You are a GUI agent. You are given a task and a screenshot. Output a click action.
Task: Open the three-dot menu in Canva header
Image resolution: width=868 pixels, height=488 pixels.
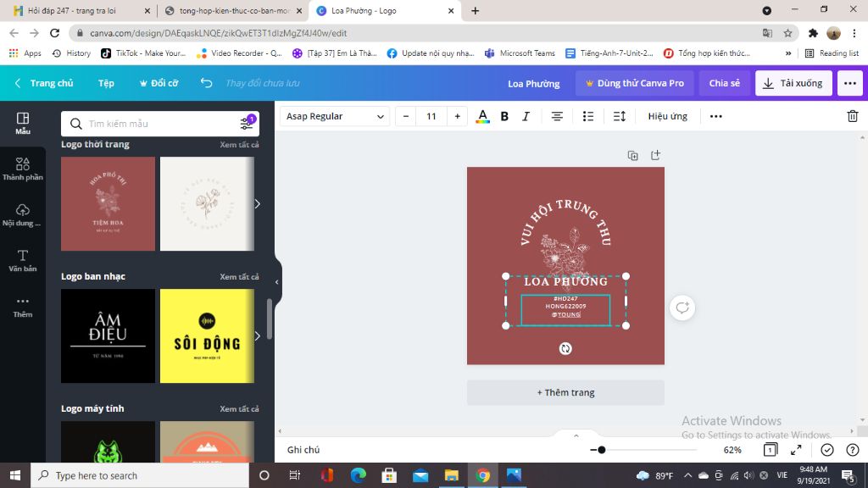click(x=850, y=83)
